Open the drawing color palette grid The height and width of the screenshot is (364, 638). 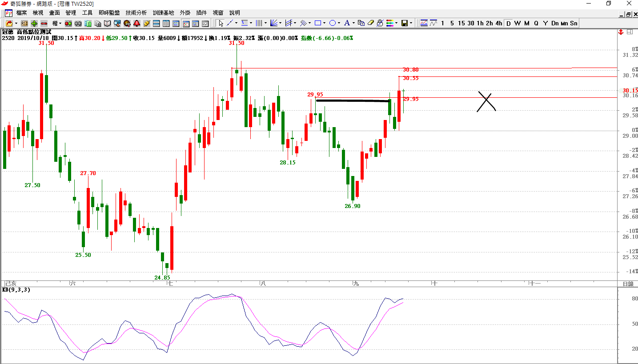[x=389, y=23]
